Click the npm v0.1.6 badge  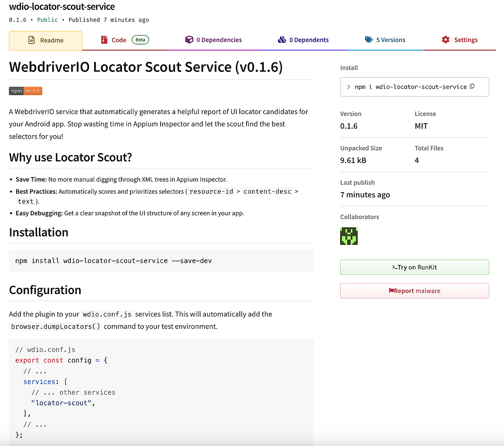pos(26,91)
